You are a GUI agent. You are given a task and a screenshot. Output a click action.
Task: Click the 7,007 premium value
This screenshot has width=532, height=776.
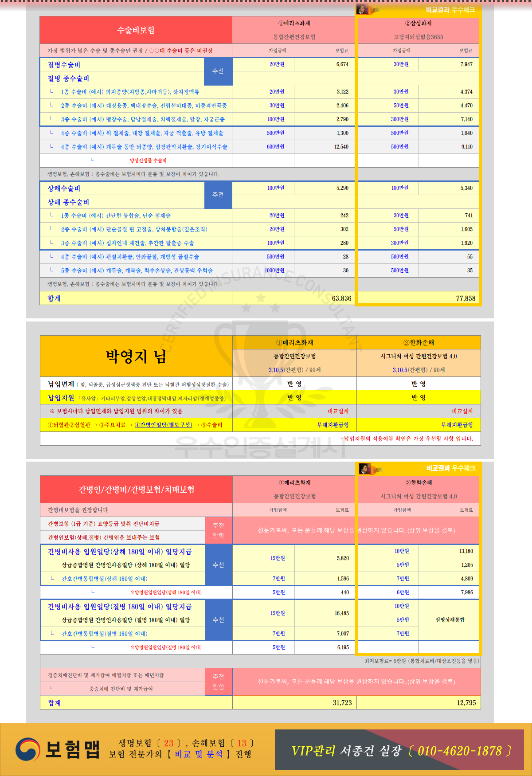[343, 634]
